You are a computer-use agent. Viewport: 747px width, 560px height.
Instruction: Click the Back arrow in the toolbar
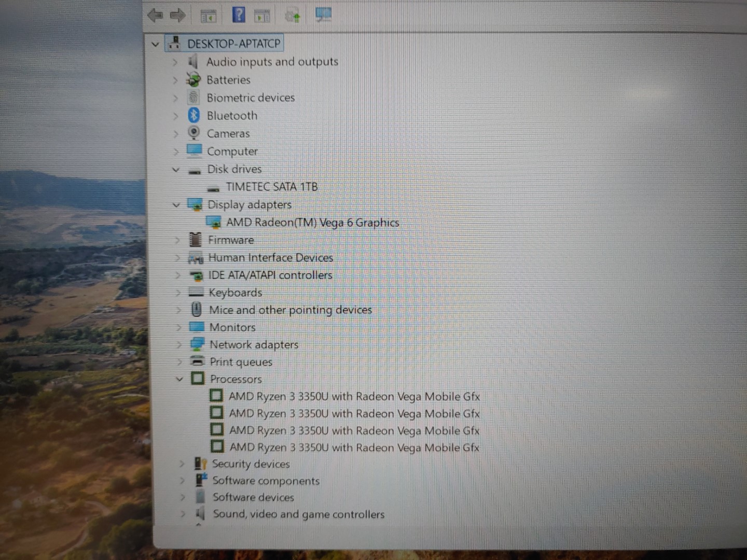click(155, 16)
